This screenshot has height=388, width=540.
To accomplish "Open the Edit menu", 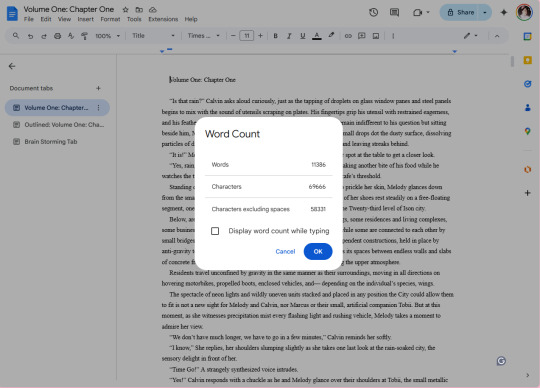I will pos(46,19).
